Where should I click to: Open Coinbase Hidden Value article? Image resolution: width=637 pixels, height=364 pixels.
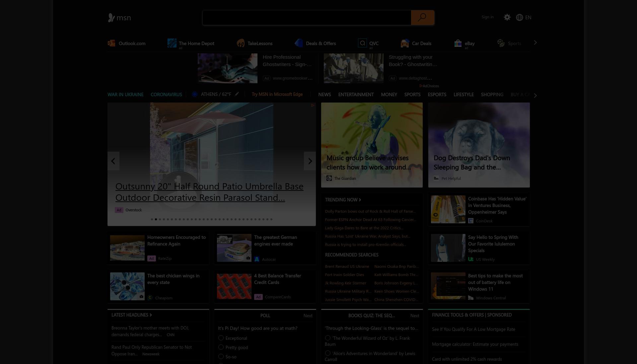pyautogui.click(x=497, y=205)
